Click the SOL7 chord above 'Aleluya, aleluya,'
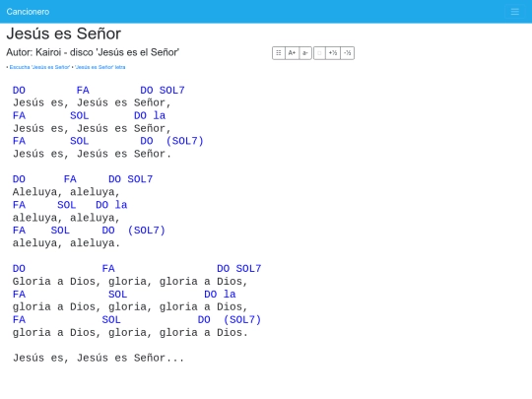Viewport: 532px width, 399px height. click(x=140, y=179)
